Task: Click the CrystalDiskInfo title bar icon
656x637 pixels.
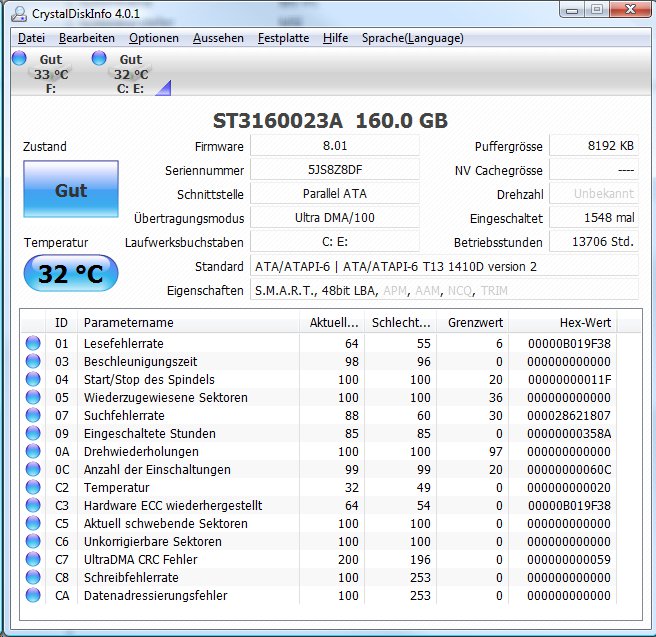Action: [19, 13]
